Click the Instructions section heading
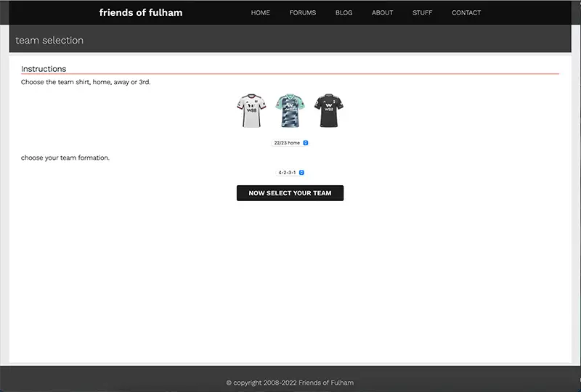 [x=44, y=69]
